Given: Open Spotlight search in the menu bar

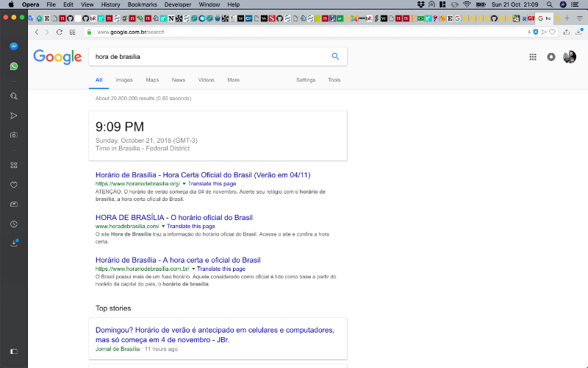Looking at the screenshot, I should 549,4.
